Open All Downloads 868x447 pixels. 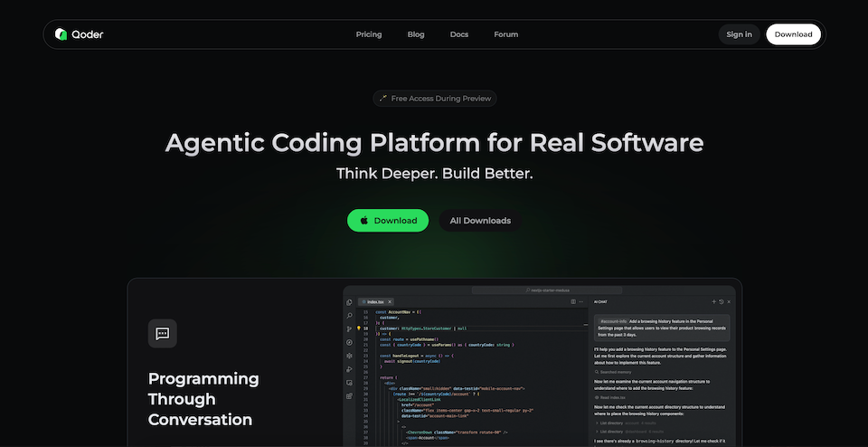click(480, 221)
